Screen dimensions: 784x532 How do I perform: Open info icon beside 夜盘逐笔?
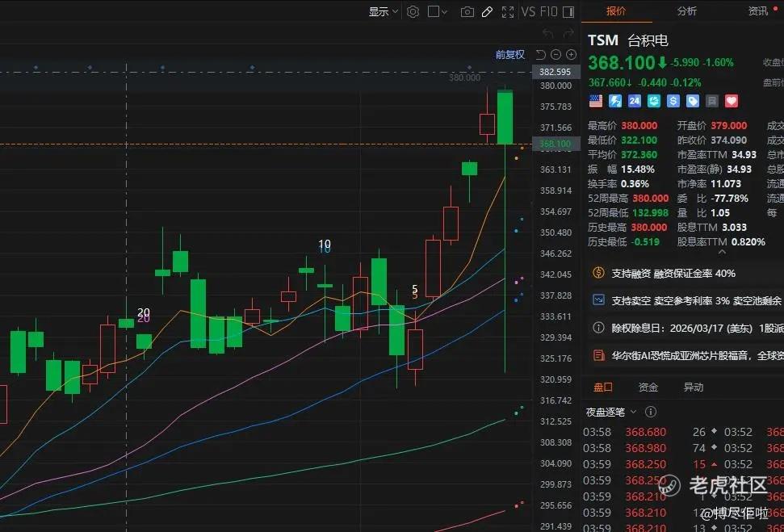pos(651,412)
